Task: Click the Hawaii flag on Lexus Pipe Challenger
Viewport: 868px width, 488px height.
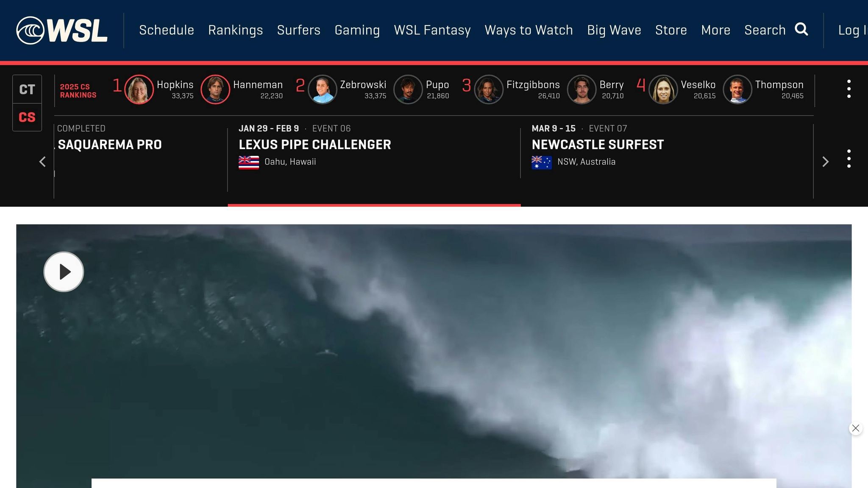Action: click(x=249, y=161)
